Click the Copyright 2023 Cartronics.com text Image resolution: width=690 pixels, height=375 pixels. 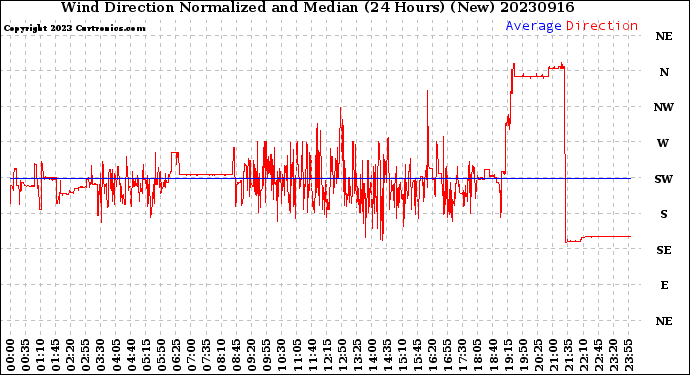point(74,28)
